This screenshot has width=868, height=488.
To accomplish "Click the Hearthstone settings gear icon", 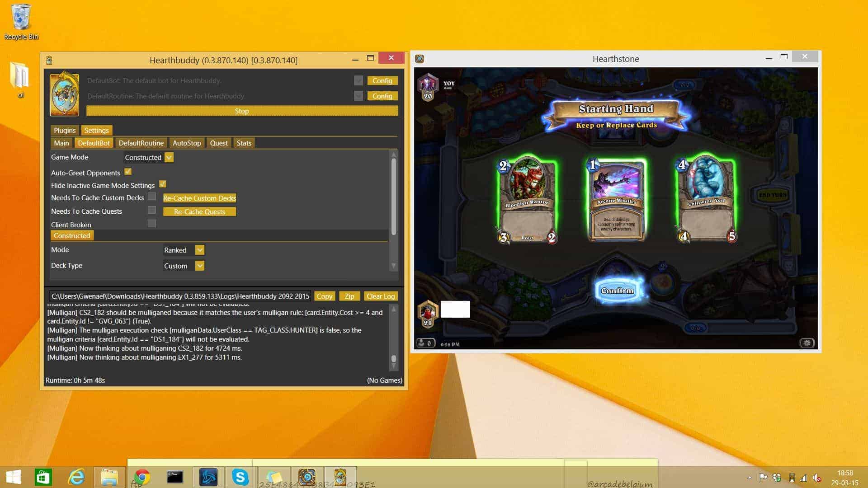I will (x=807, y=343).
